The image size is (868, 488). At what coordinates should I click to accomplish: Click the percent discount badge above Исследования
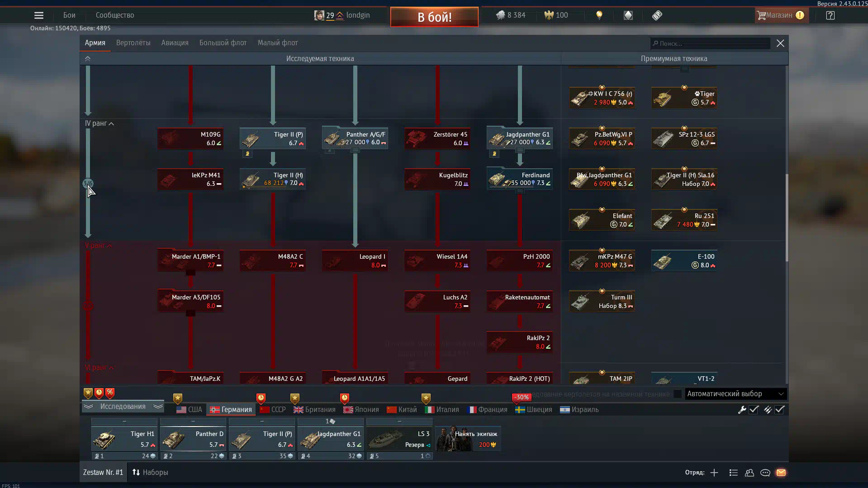click(110, 393)
